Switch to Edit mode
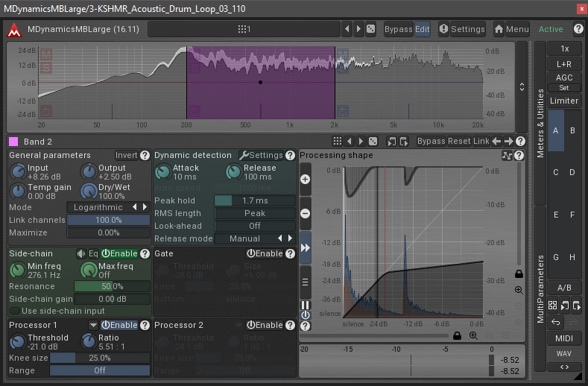 pos(423,29)
